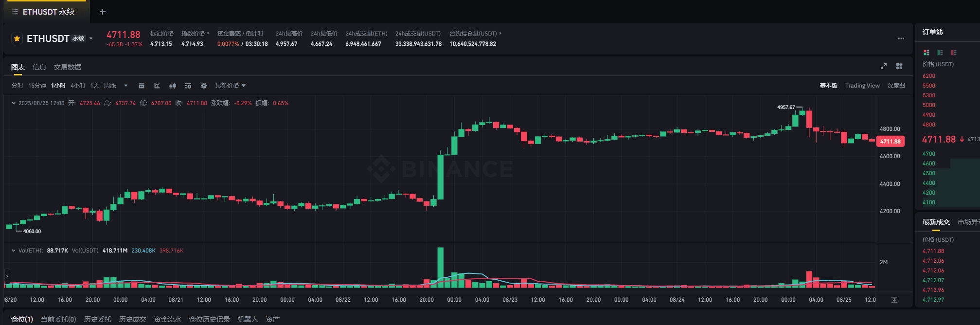This screenshot has width=980, height=325.
Task: Show bids-only order book view
Action: [940, 53]
